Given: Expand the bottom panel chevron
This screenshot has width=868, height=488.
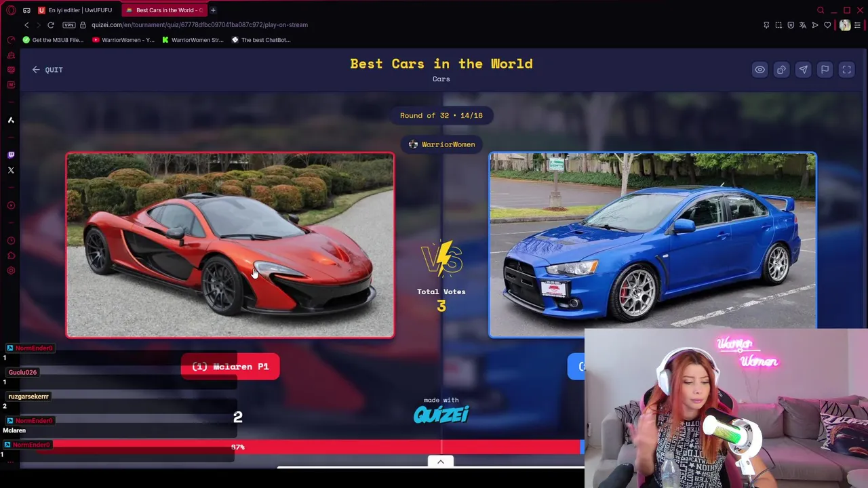Looking at the screenshot, I should click(x=441, y=462).
